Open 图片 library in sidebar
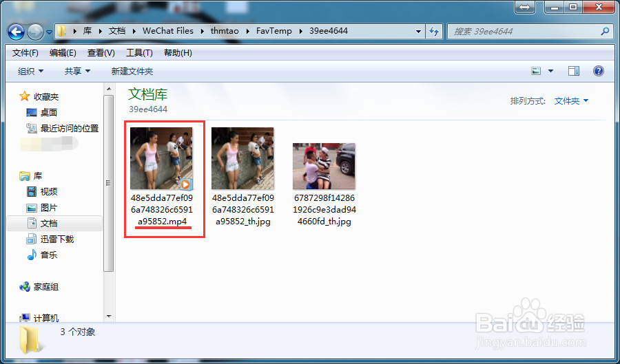620x364 pixels. [x=49, y=208]
